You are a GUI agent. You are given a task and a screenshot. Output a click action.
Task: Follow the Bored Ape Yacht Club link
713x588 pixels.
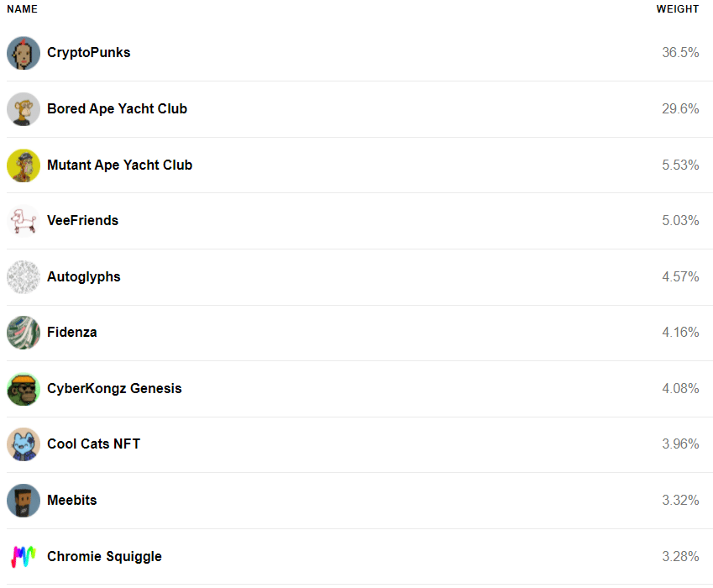(117, 108)
